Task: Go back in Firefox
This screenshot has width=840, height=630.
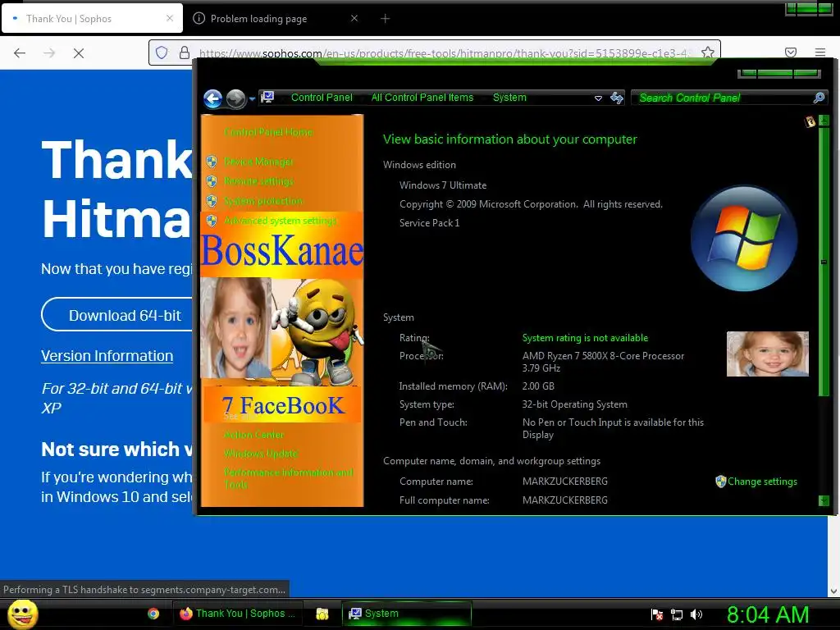Action: point(20,53)
